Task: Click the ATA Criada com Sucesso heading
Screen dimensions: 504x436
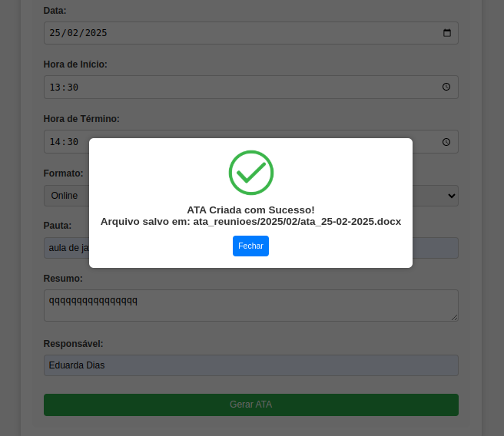Action: pyautogui.click(x=250, y=210)
